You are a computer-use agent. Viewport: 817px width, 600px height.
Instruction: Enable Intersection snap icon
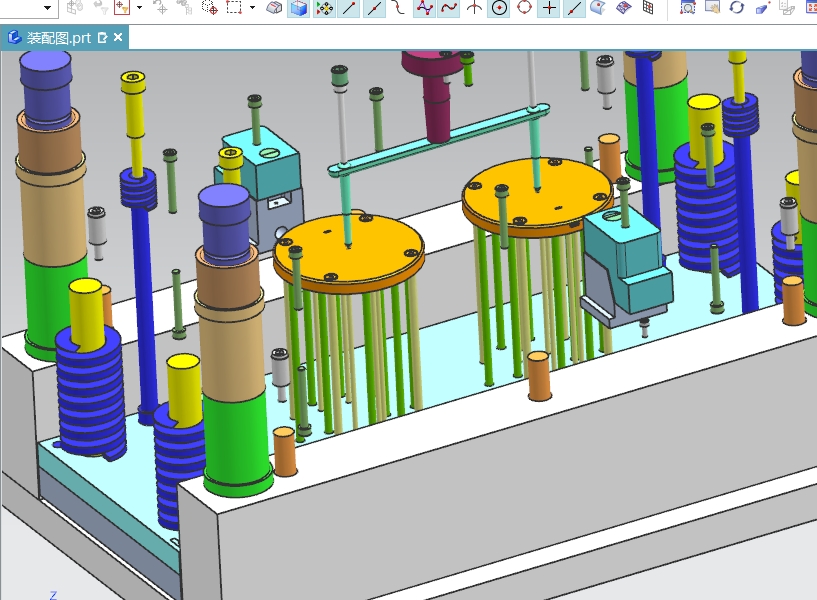coord(474,7)
